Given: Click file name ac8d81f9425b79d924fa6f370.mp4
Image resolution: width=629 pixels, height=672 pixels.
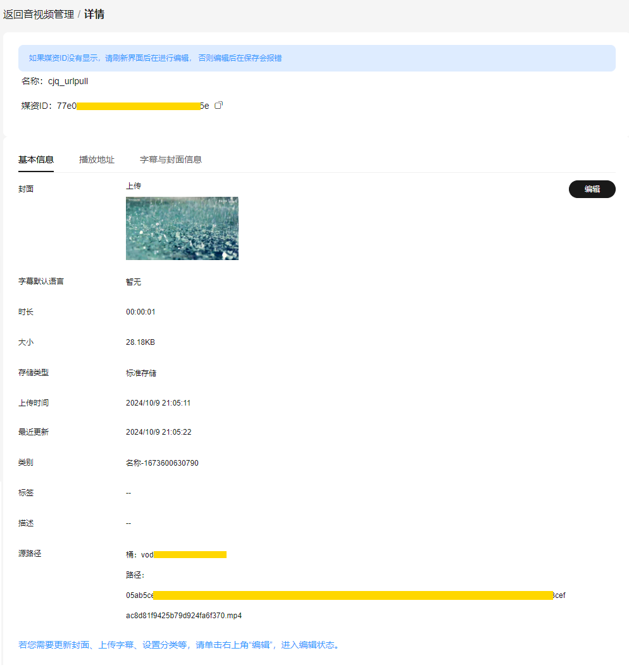Looking at the screenshot, I should (x=184, y=616).
